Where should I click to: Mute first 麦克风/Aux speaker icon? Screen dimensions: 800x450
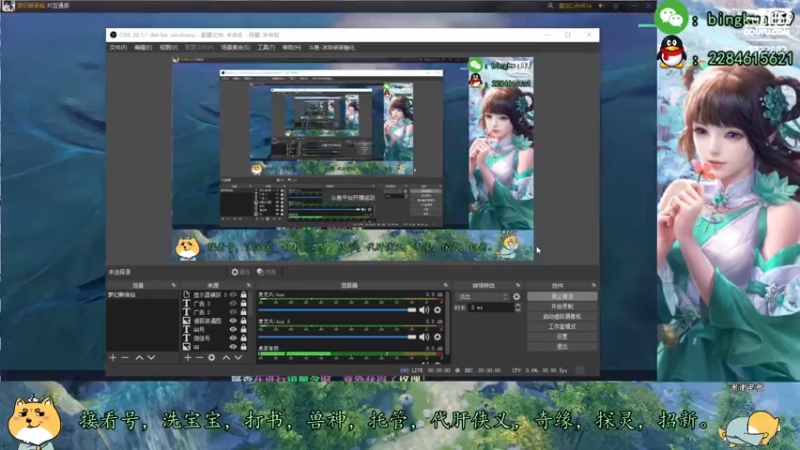point(424,310)
